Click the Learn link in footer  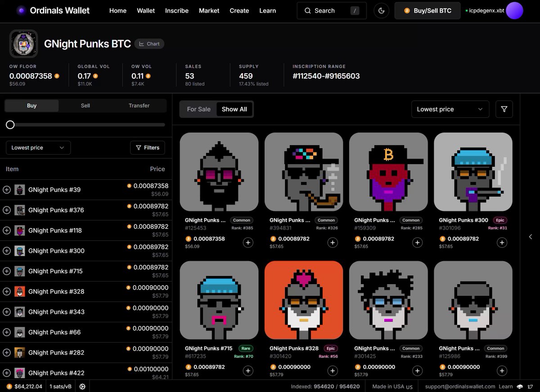click(506, 386)
